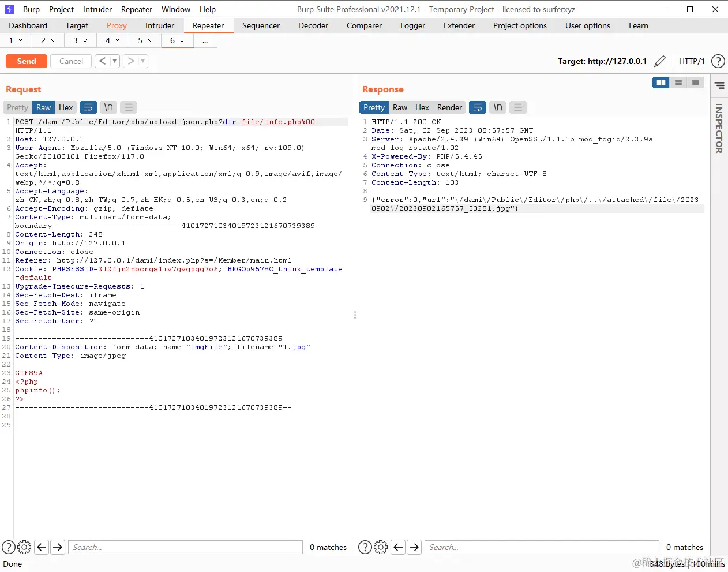Switch Request view to Pretty
728x572 pixels.
17,107
